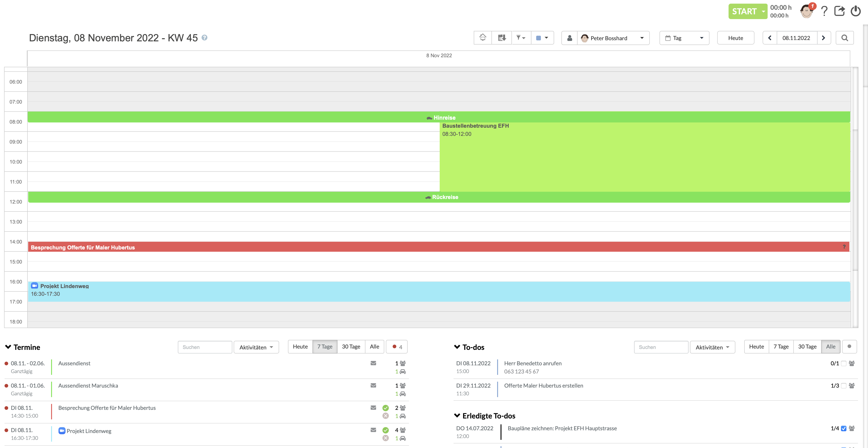Select the 30 Tage tab in Termine
This screenshot has height=448, width=868.
351,346
